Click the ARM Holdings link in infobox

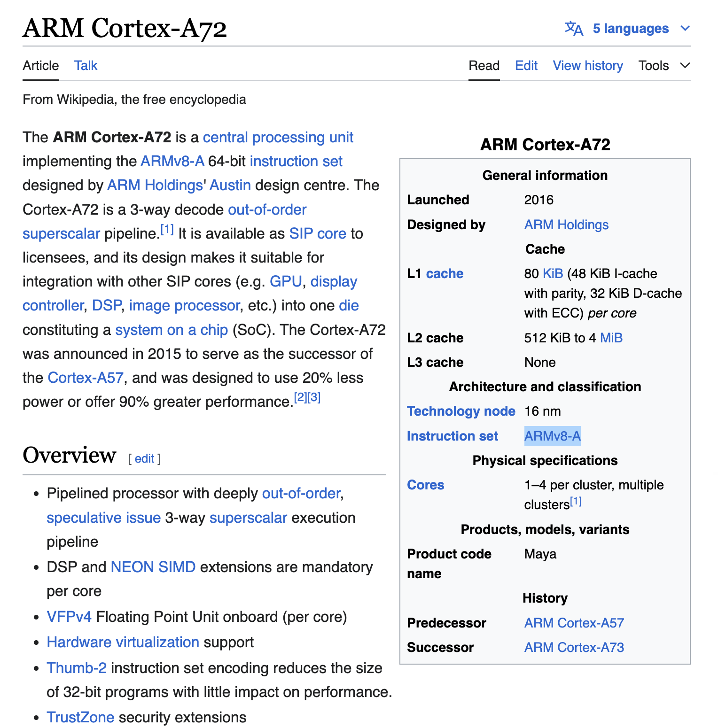566,225
